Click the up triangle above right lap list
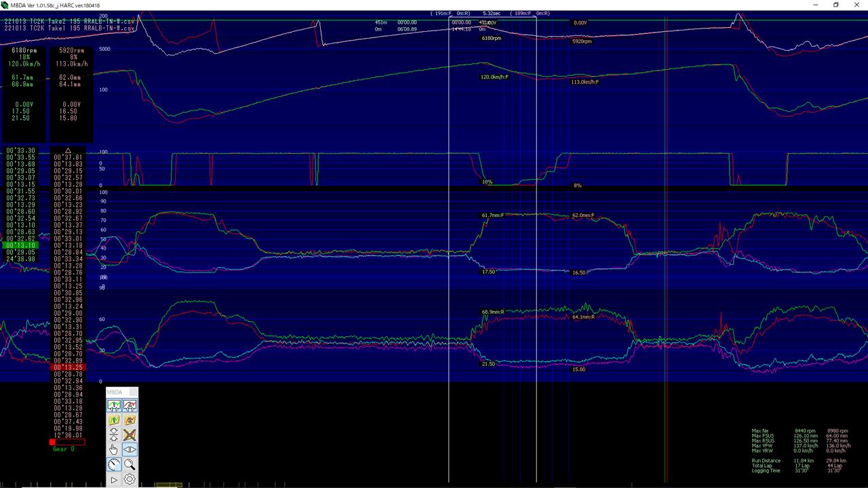Screen dimensions: 868x488 [67, 150]
